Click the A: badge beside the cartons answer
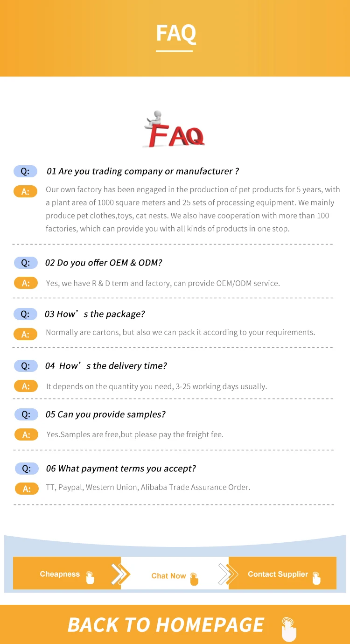Viewport: 350px width, 644px height. point(26,334)
